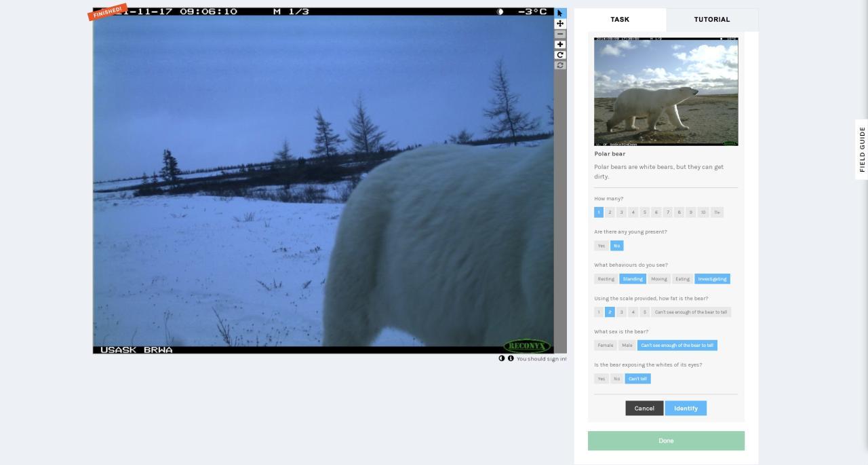The height and width of the screenshot is (465, 868).
Task: Click the Polar bear heading text
Action: coord(610,154)
